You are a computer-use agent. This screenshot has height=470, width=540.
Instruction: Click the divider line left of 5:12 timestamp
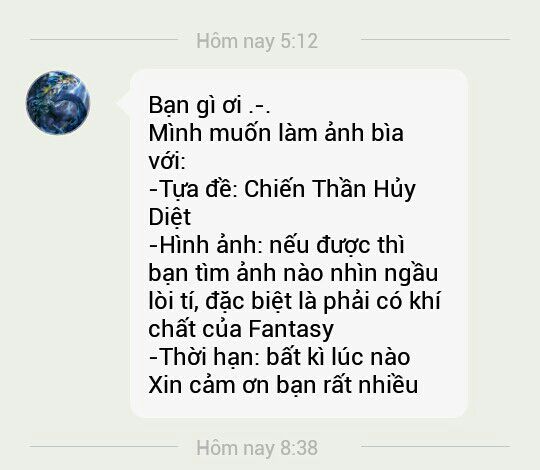coord(104,40)
